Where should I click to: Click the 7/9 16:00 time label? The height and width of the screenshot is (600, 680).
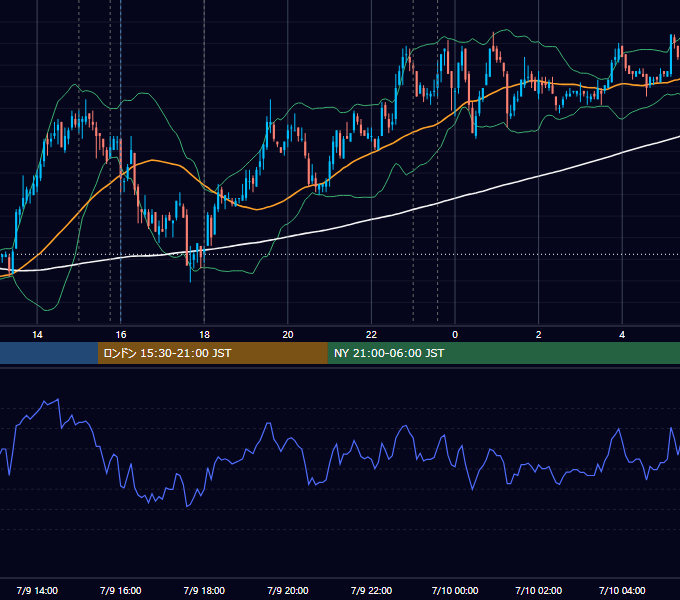121,590
